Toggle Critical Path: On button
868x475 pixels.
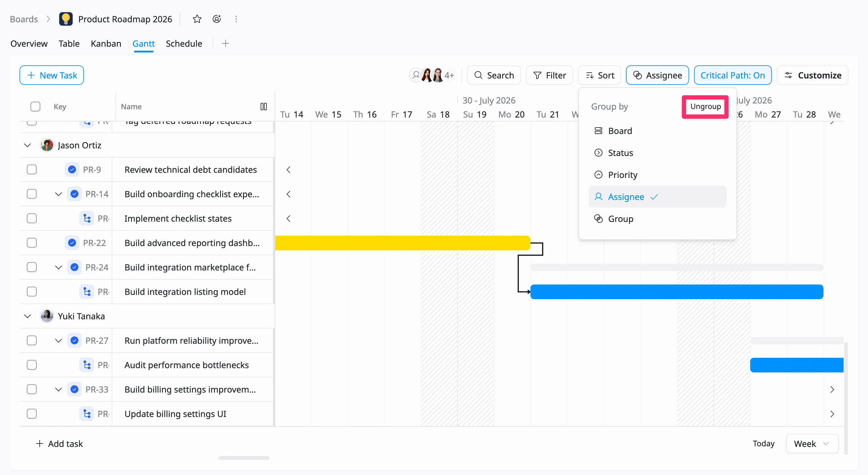click(732, 75)
